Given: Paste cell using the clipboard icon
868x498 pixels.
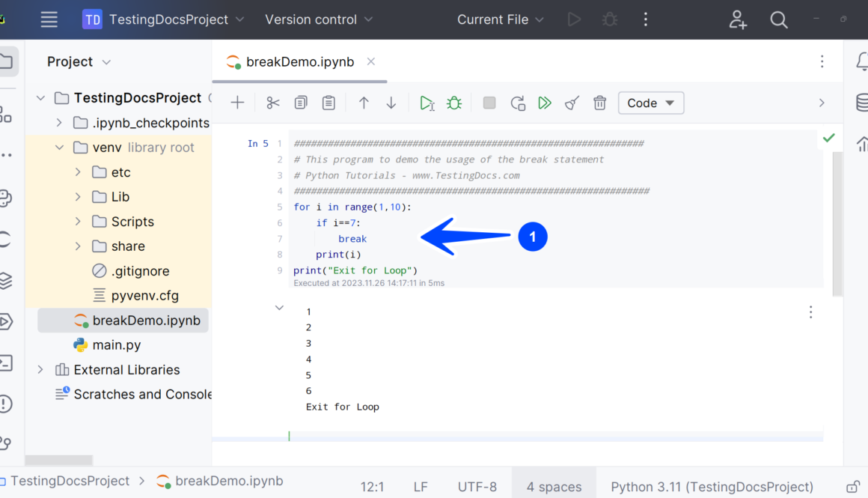Looking at the screenshot, I should tap(328, 103).
